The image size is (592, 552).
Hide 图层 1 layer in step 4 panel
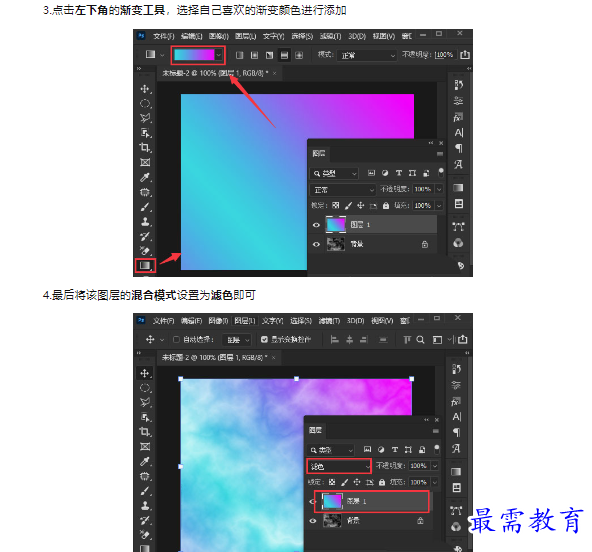[313, 501]
